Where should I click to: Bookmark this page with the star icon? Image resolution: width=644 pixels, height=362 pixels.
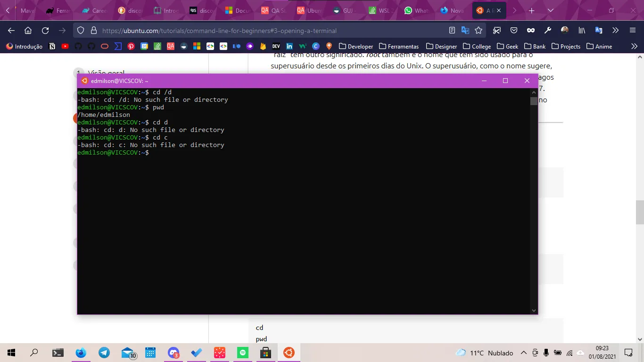click(479, 31)
